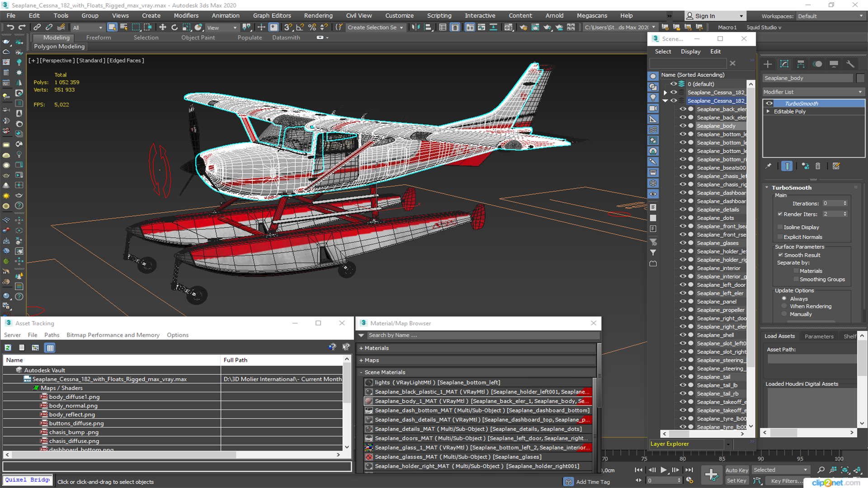Image resolution: width=868 pixels, height=488 pixels.
Task: Pick the Select and Rotate tool
Action: (x=175, y=27)
